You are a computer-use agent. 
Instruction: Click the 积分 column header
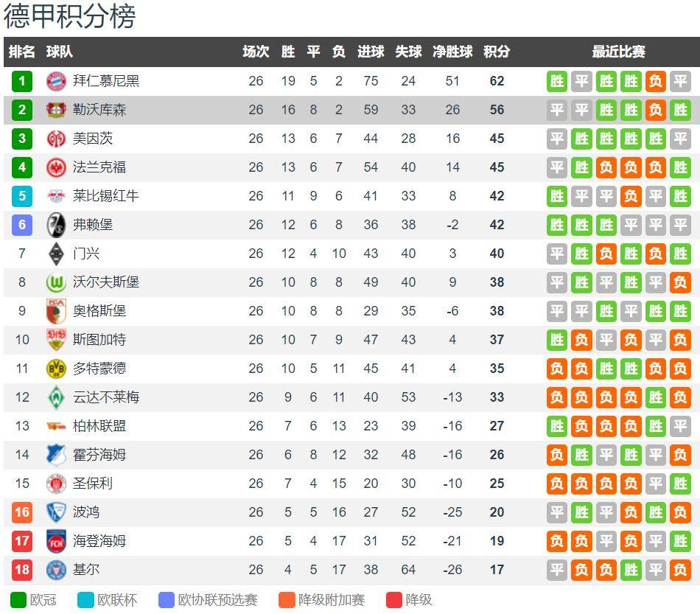497,52
